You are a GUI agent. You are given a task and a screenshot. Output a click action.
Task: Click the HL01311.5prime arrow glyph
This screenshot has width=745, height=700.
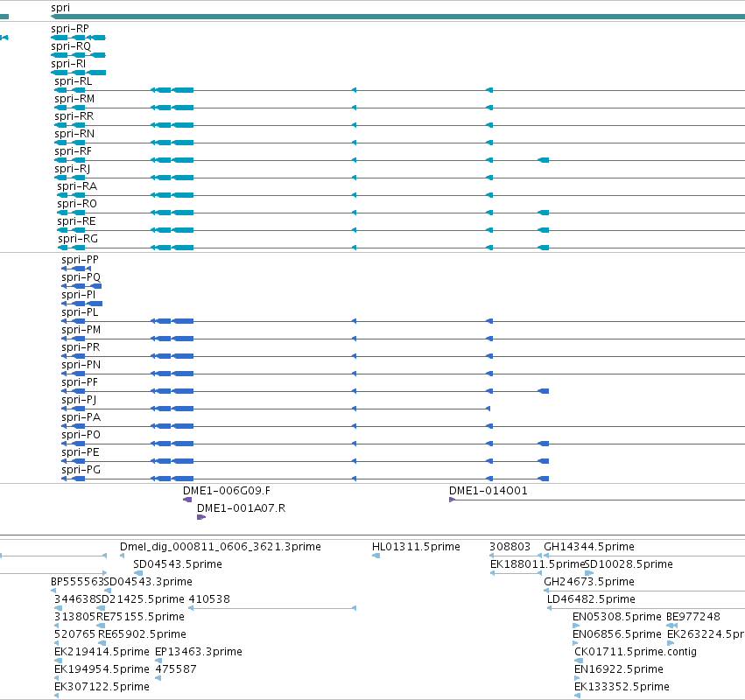(376, 556)
